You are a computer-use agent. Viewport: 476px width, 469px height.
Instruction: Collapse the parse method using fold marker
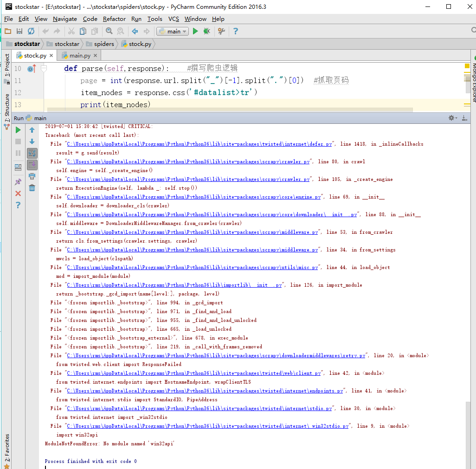click(x=44, y=68)
